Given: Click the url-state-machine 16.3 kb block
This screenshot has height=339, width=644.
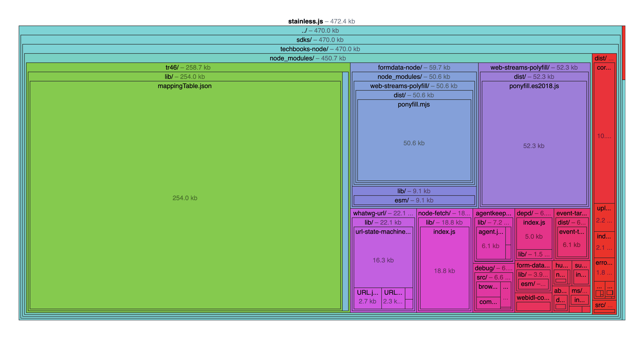Looking at the screenshot, I should [383, 257].
